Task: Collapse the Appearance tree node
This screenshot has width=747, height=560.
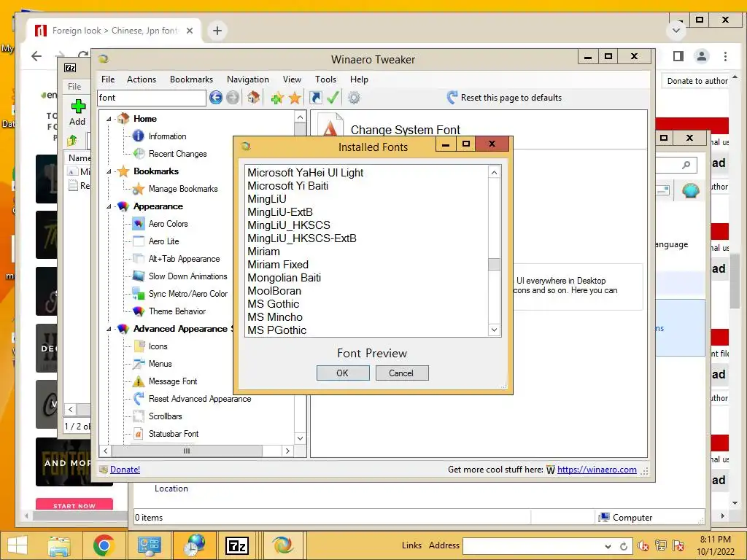Action: click(109, 206)
